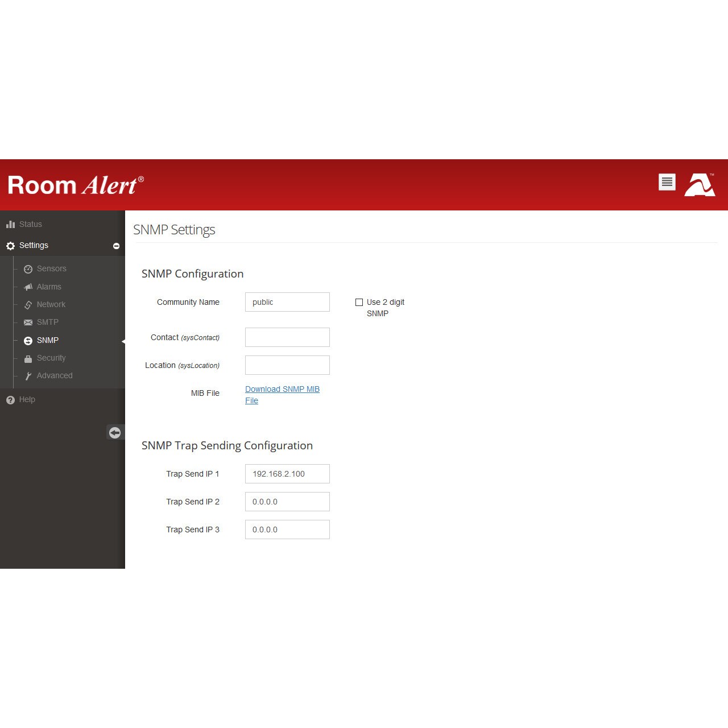The height and width of the screenshot is (728, 728).
Task: Collapse the Settings section with minus icon
Action: click(116, 246)
